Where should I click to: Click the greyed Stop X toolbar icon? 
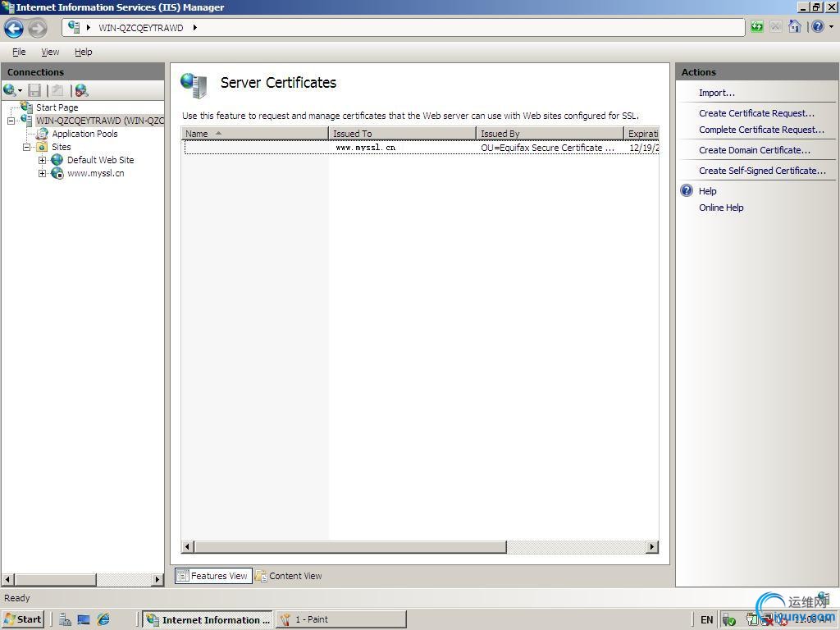(775, 27)
